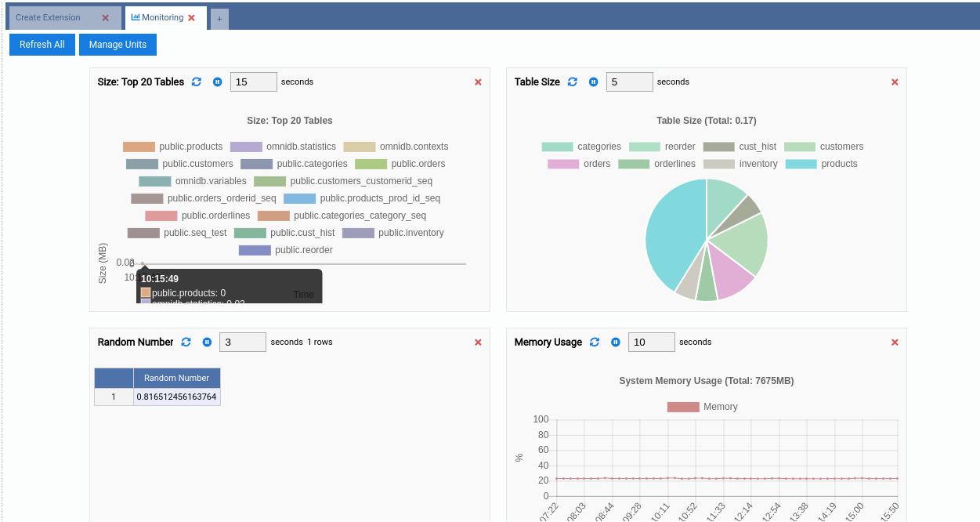
Task: Refresh the Memory Usage chart
Action: tap(595, 343)
